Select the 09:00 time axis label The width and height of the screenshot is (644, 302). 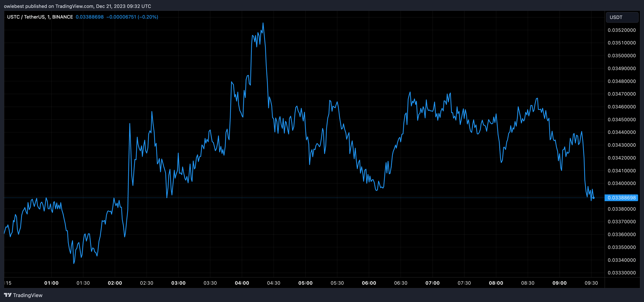[x=559, y=283]
